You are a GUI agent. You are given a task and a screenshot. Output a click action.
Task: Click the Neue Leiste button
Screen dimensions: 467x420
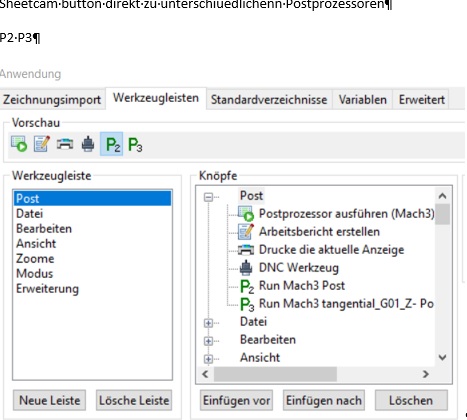pyautogui.click(x=49, y=400)
